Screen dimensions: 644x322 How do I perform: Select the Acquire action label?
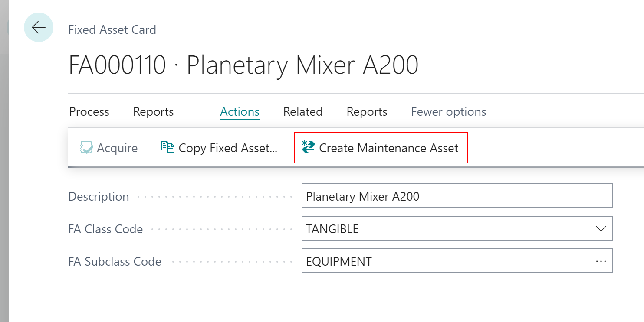[117, 148]
